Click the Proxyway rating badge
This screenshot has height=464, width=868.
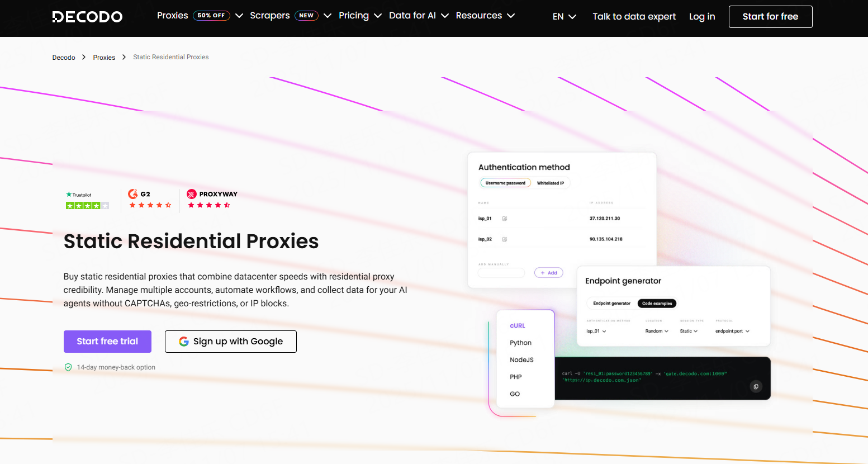click(x=212, y=199)
